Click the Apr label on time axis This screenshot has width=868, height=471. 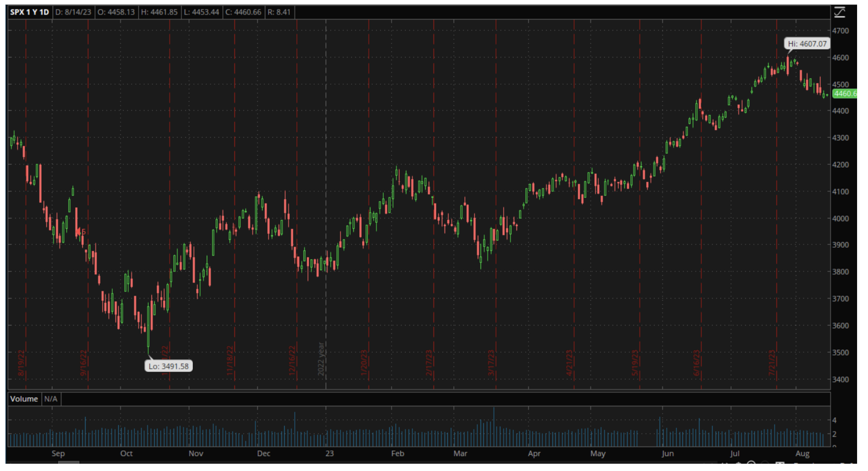coord(534,453)
